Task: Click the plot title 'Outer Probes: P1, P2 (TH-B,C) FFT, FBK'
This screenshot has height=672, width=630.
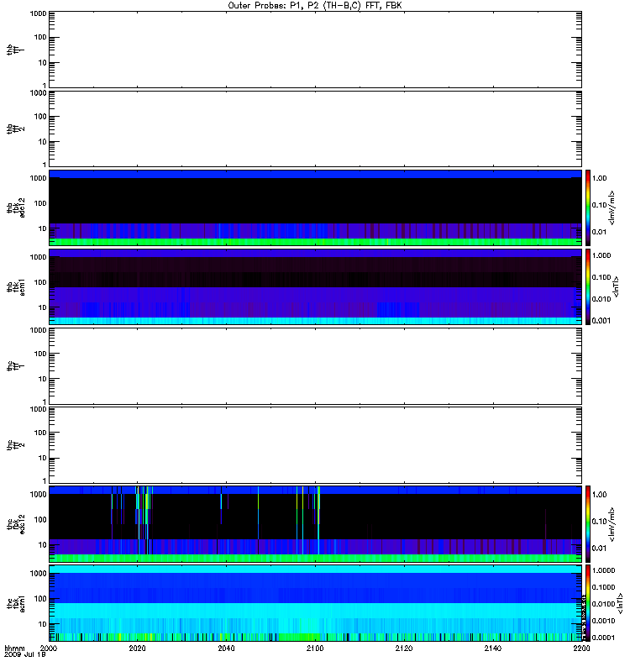Action: point(315,6)
